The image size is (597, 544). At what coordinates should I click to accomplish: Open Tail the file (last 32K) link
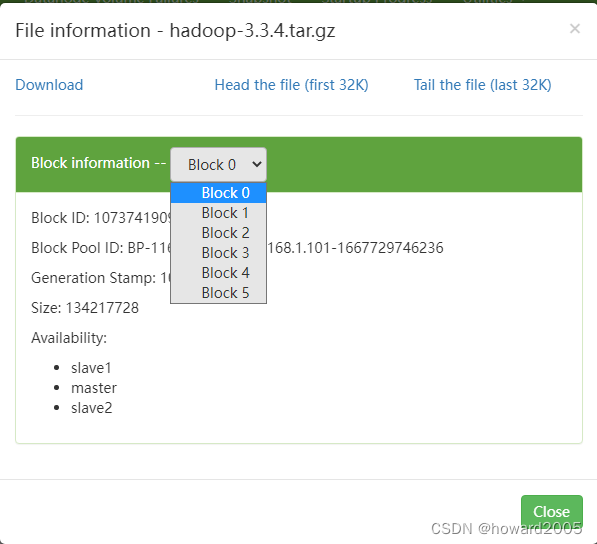(x=482, y=85)
